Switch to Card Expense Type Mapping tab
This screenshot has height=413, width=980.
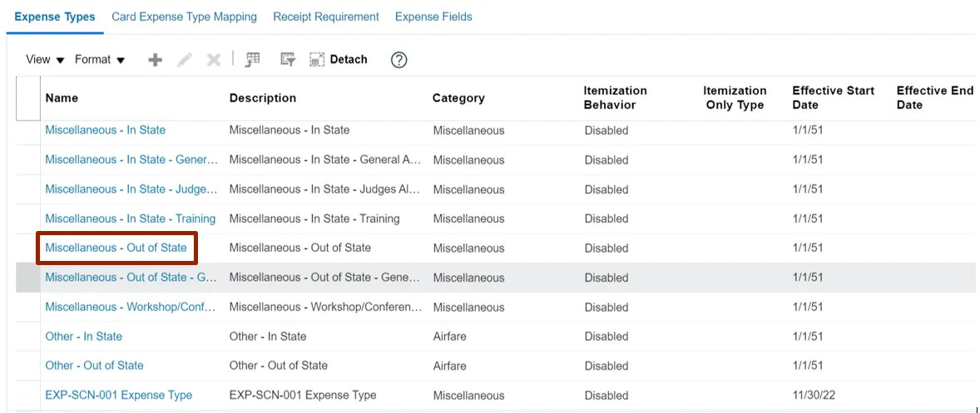pos(184,17)
